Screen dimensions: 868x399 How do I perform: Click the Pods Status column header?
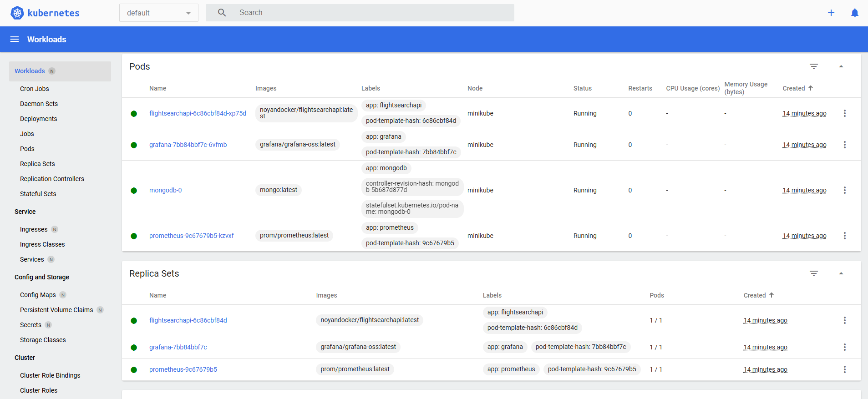(x=583, y=88)
